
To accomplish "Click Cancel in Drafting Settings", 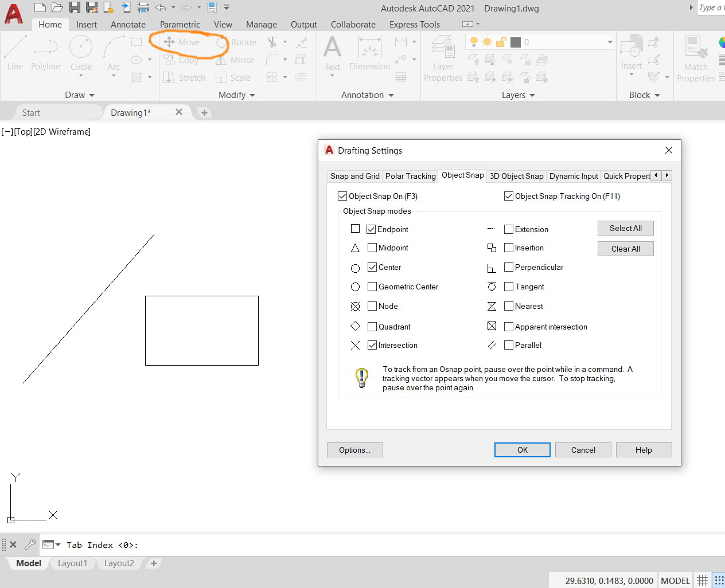I will [x=583, y=450].
